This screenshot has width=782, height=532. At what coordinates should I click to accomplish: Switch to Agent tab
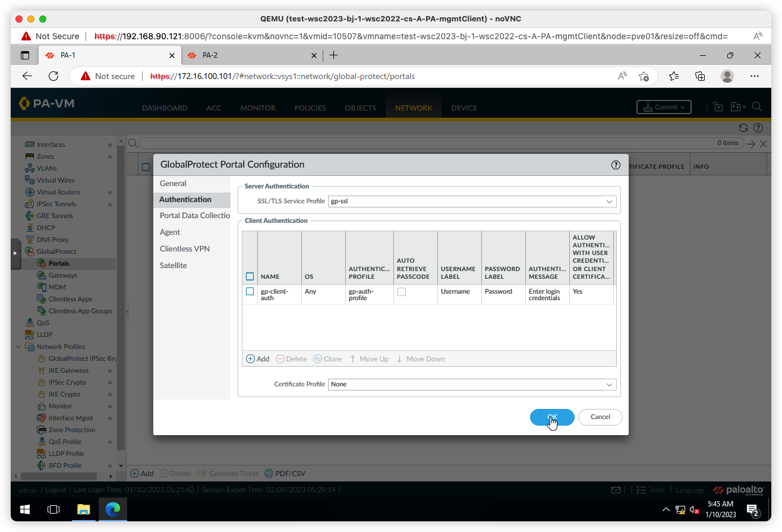coord(170,232)
